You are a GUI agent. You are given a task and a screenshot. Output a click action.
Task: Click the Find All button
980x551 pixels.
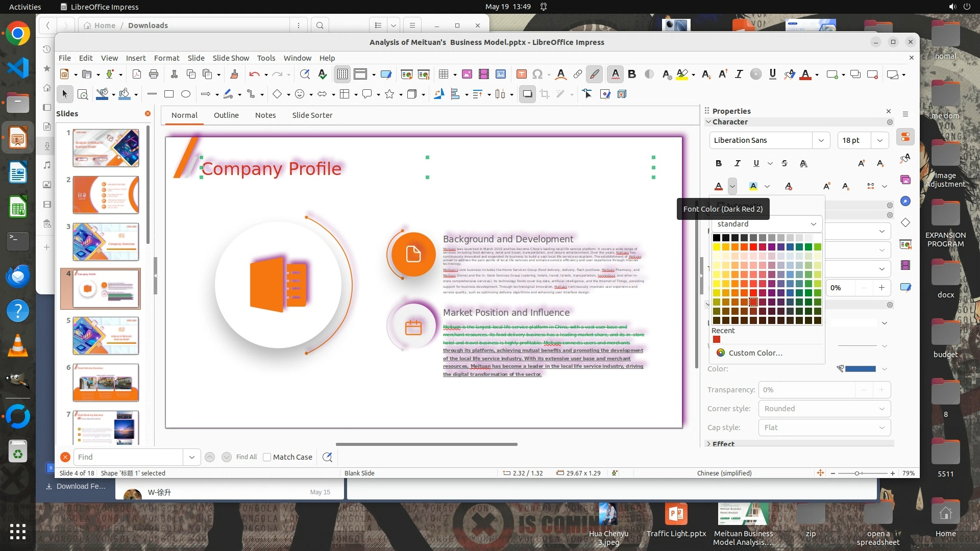247,457
